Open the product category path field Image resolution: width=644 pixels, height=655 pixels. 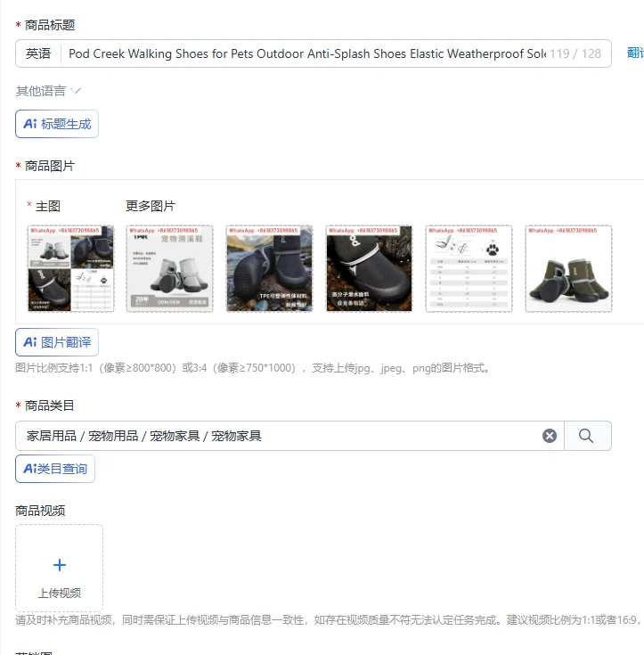pos(279,436)
